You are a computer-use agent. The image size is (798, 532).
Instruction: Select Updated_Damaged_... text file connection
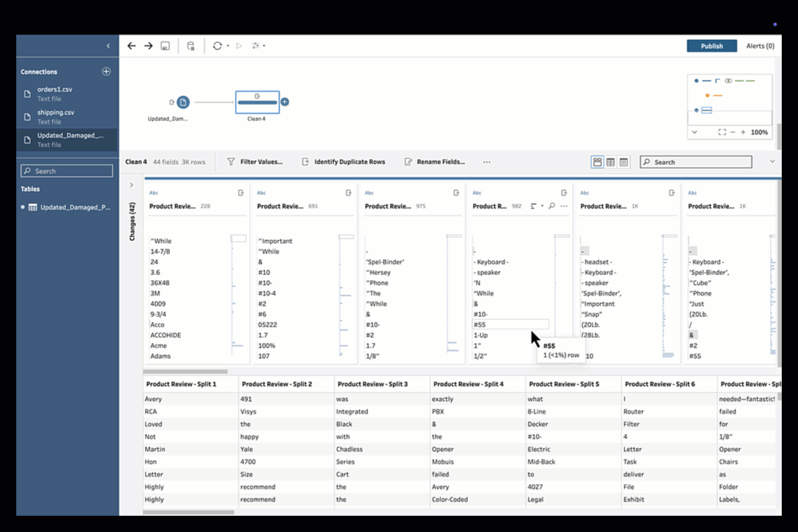click(x=66, y=140)
